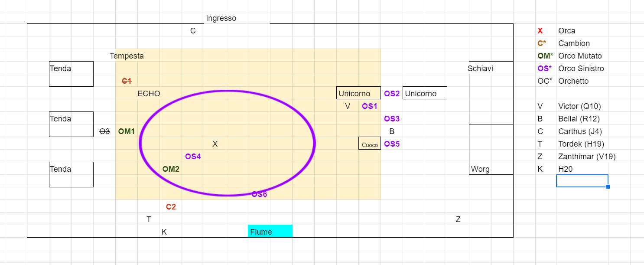Image resolution: width=644 pixels, height=265 pixels.
Task: Select the Zanthimar (V19) legend cell
Action: (x=587, y=157)
